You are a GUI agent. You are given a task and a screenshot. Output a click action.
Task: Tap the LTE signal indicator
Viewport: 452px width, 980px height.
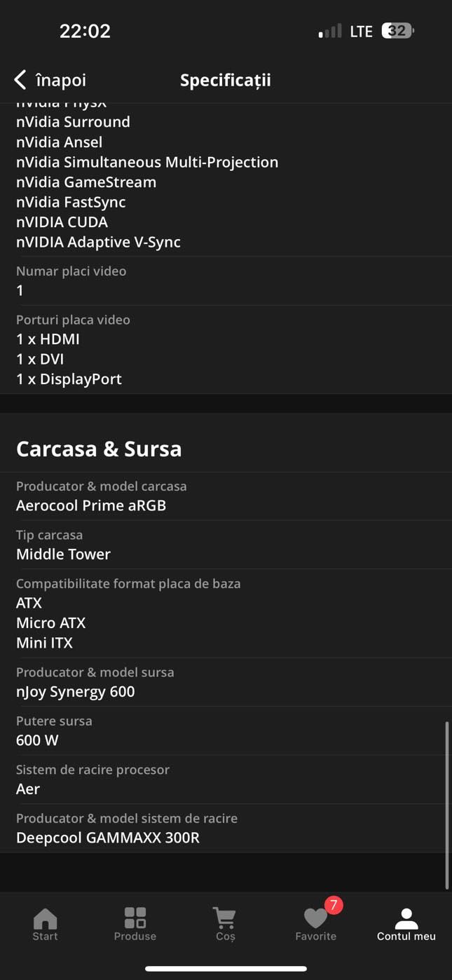(361, 31)
